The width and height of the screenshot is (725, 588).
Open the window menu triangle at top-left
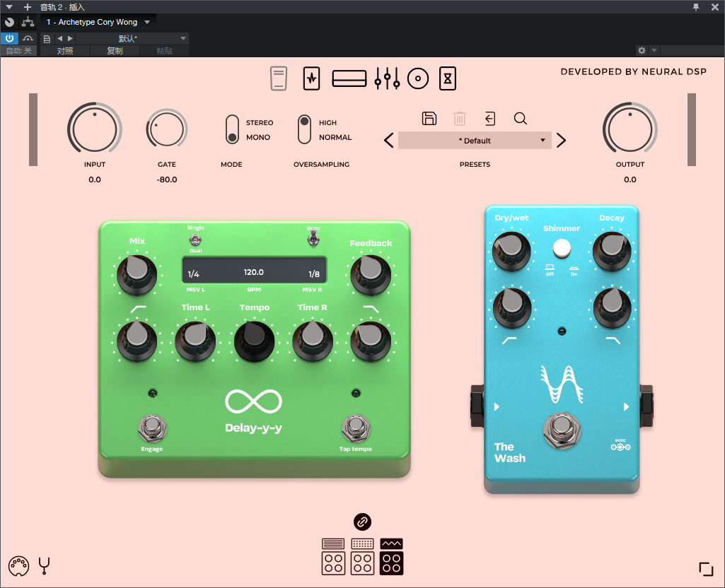[8, 7]
